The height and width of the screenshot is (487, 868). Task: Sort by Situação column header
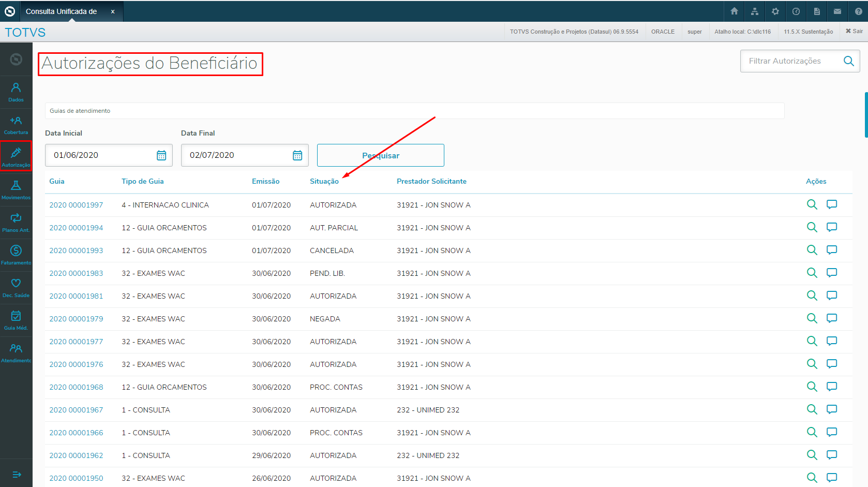(324, 181)
